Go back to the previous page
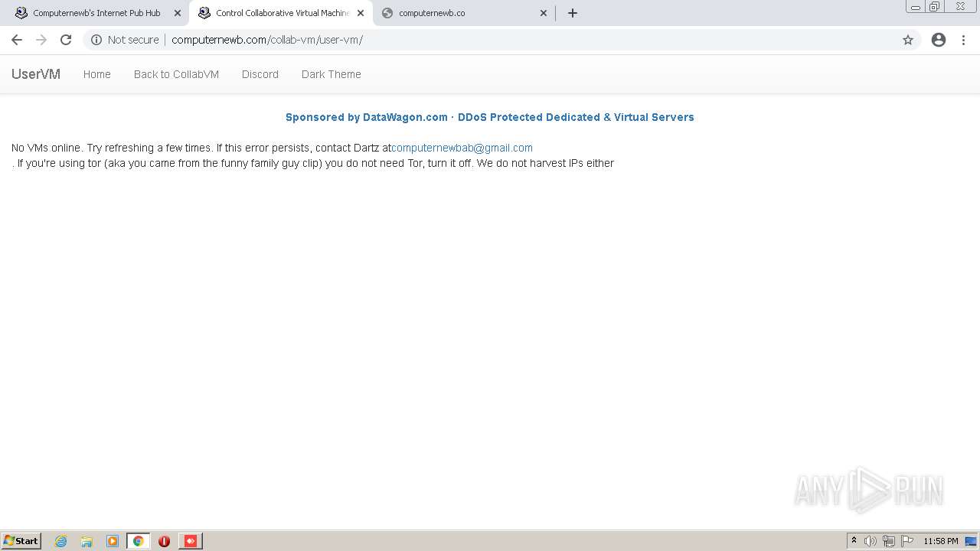This screenshot has height=551, width=980. pos(17,40)
